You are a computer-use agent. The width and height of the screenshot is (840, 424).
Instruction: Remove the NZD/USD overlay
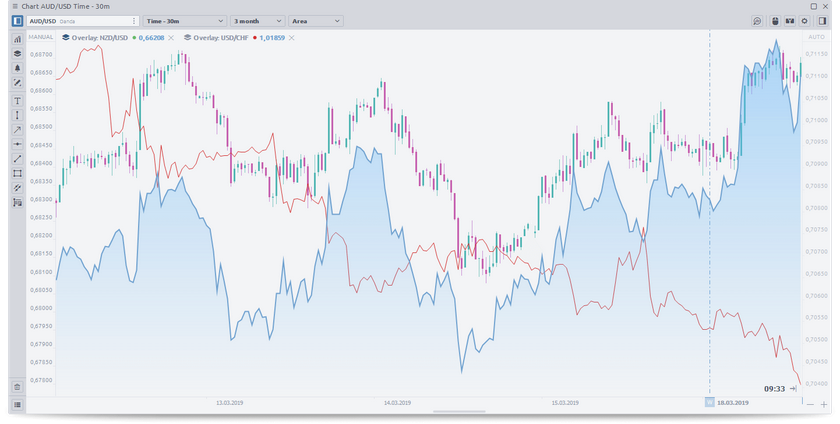click(x=171, y=37)
